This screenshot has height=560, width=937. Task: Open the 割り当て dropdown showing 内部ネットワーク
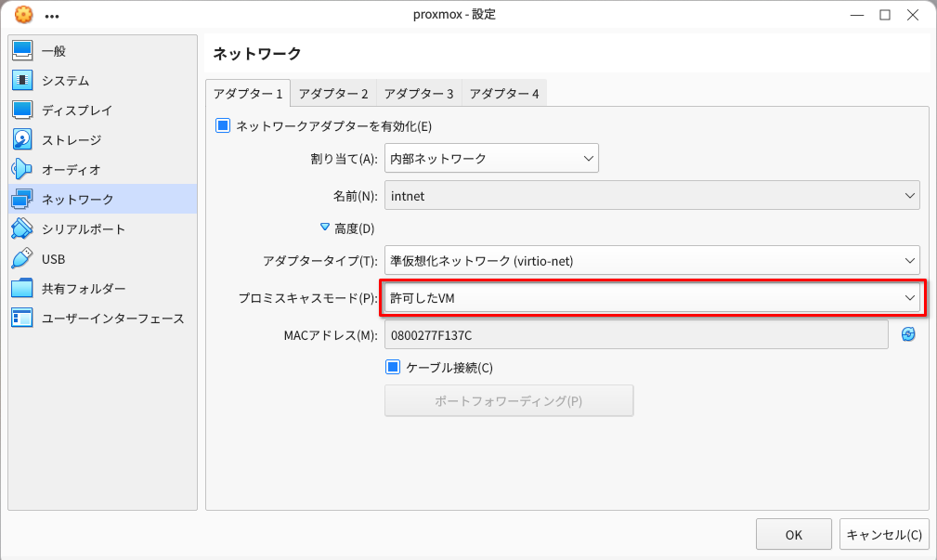pyautogui.click(x=491, y=159)
